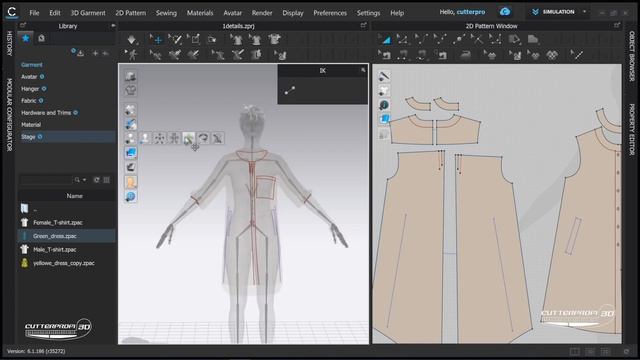Undock the 3D window using its header icon
640x360 pixels.
(363, 26)
